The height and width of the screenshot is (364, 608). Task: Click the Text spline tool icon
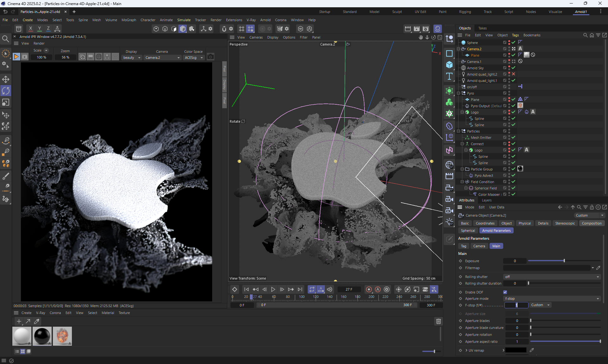[x=449, y=76]
